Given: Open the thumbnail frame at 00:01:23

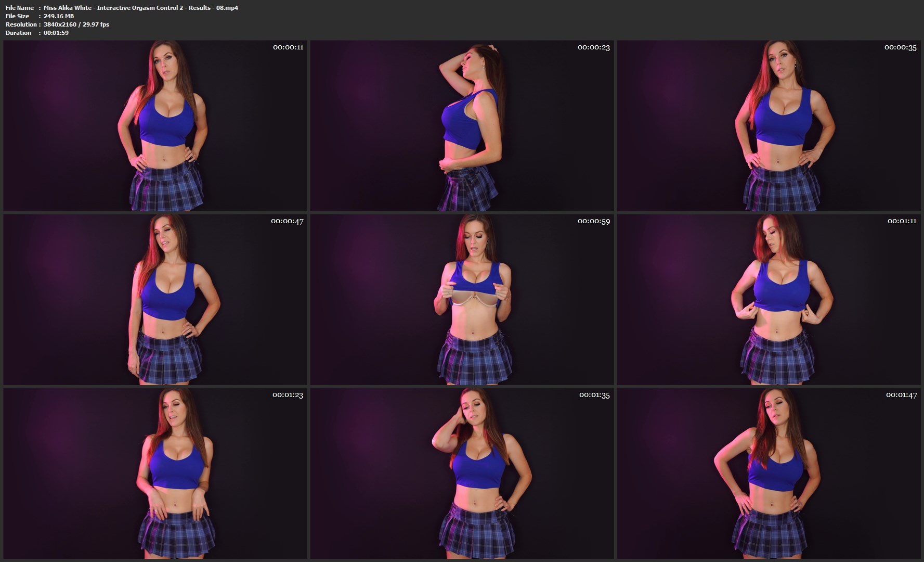Looking at the screenshot, I should point(155,473).
